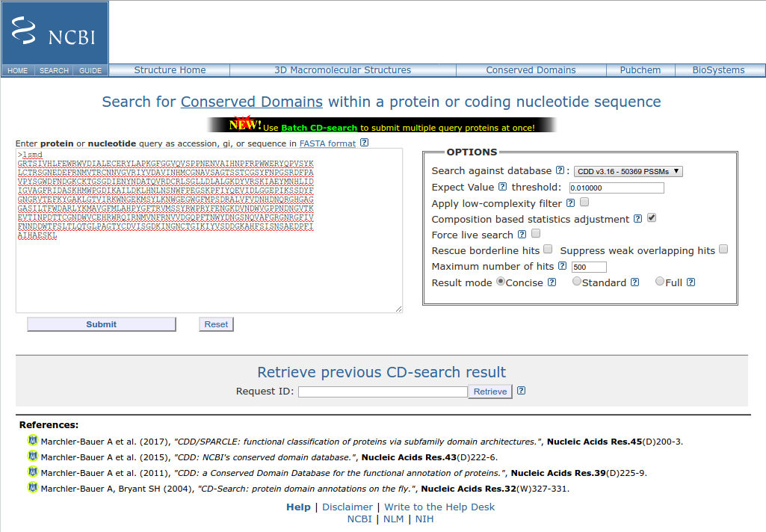Click inside the sequence query text area
The height and width of the screenshot is (532, 766).
[x=209, y=231]
